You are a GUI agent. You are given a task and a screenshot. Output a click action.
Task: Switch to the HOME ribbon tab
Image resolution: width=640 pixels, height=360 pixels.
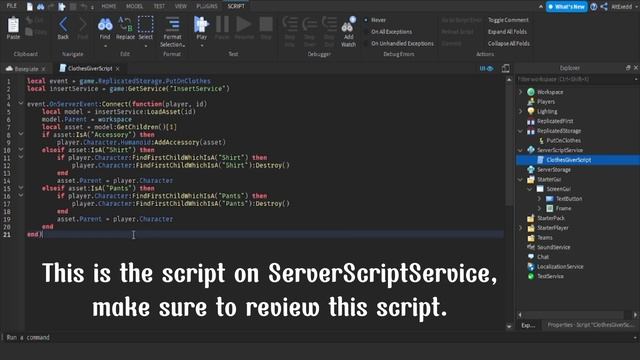[x=109, y=6]
